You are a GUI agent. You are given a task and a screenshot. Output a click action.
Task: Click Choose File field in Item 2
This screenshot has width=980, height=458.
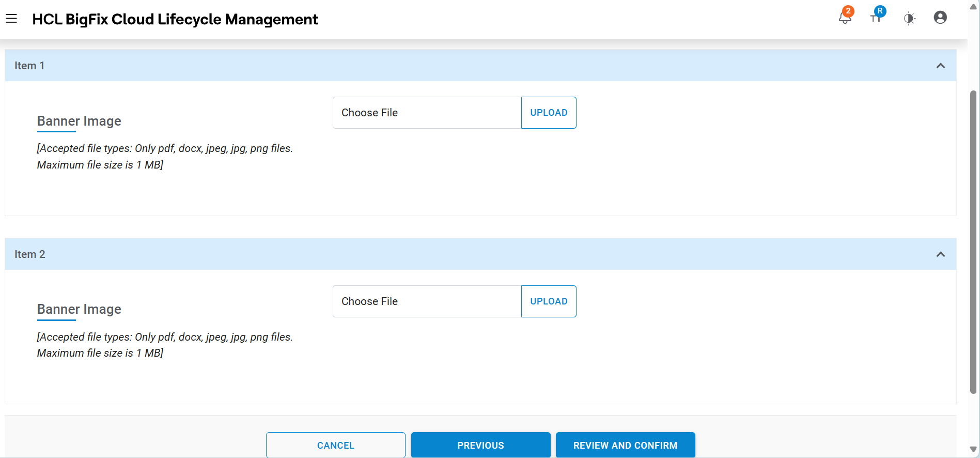pos(427,301)
